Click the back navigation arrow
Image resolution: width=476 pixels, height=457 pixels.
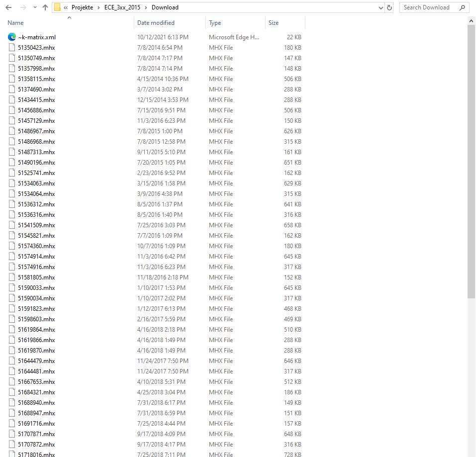pos(8,7)
